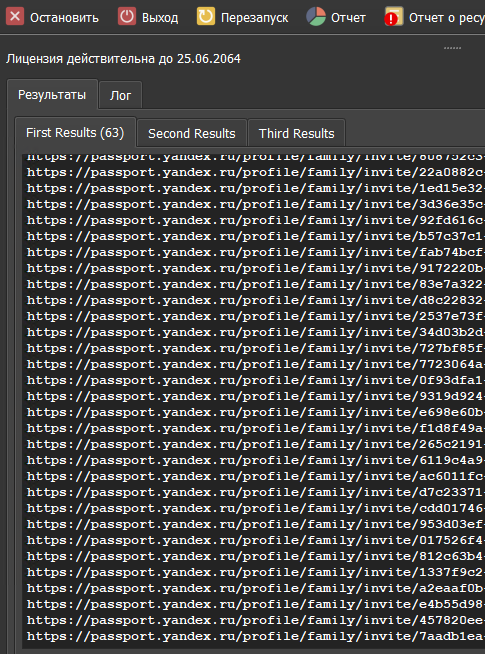Viewport: 485px width, 654px height.
Task: Select invite link starting 7723064a
Action: pos(256,364)
